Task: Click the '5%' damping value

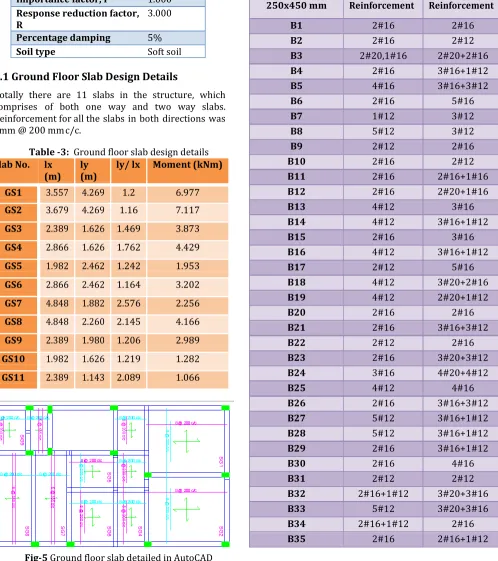Action: pyautogui.click(x=155, y=38)
